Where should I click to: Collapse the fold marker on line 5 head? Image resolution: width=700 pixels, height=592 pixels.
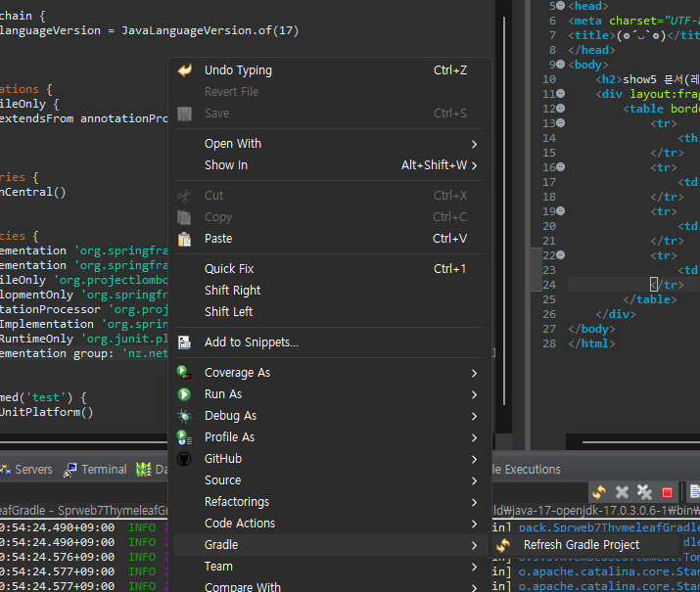(561, 6)
